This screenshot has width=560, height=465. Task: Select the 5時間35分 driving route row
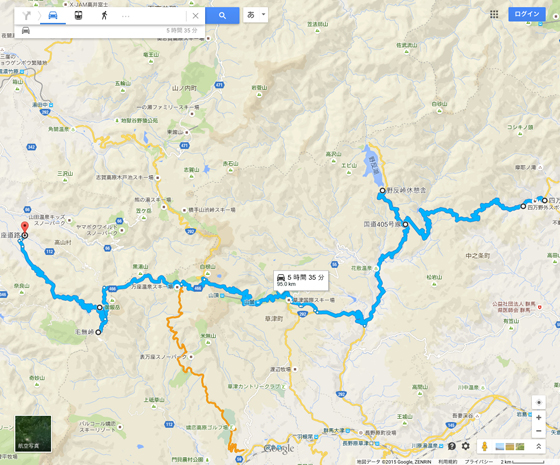coord(110,31)
